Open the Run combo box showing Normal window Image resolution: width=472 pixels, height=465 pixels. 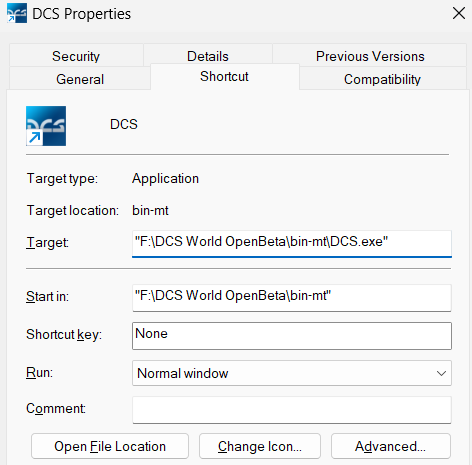point(292,373)
